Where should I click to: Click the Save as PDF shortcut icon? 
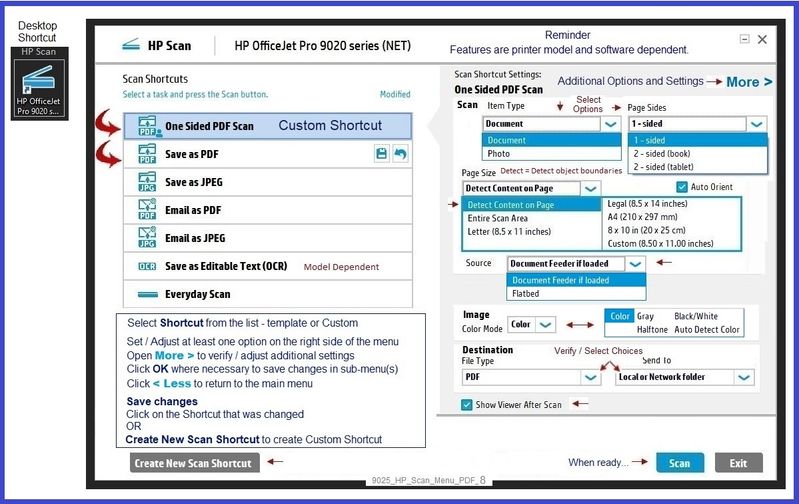pos(147,154)
